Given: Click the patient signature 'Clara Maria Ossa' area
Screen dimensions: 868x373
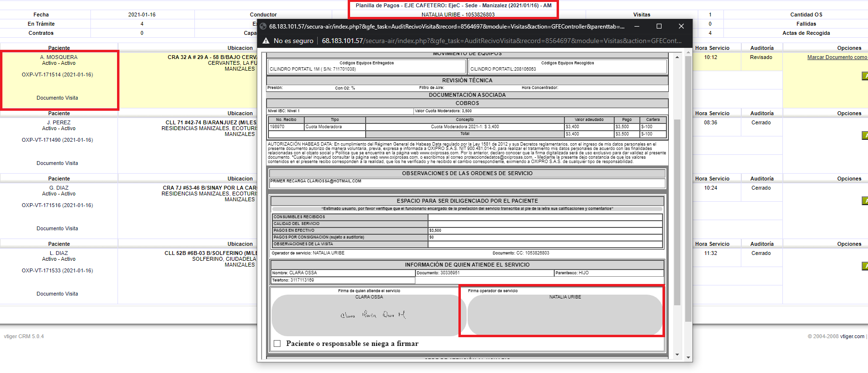Looking at the screenshot, I should tap(368, 315).
